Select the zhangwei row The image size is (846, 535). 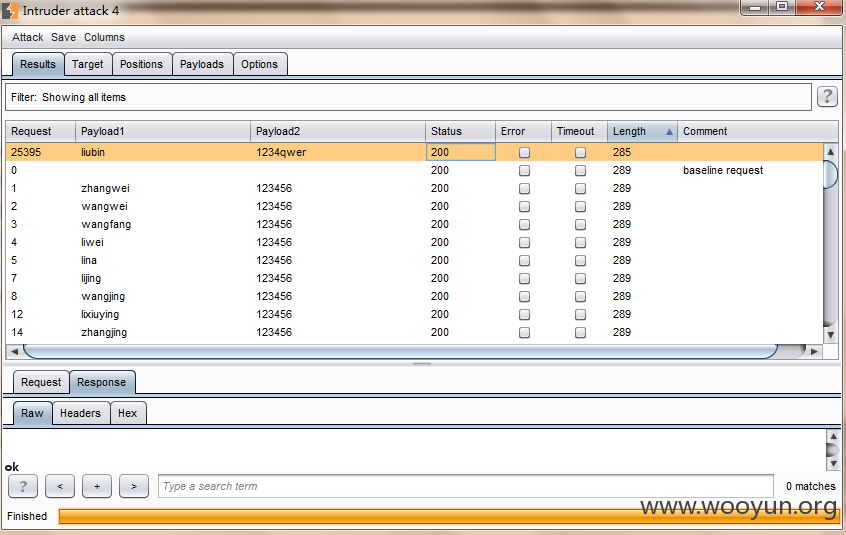(414, 188)
